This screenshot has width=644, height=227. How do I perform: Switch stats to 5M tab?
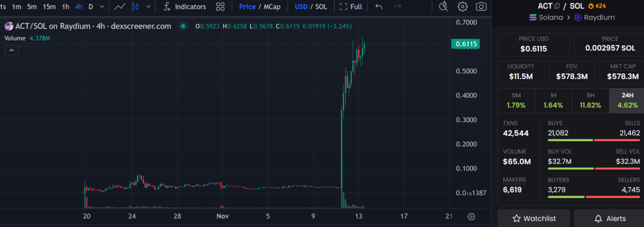coord(516,101)
